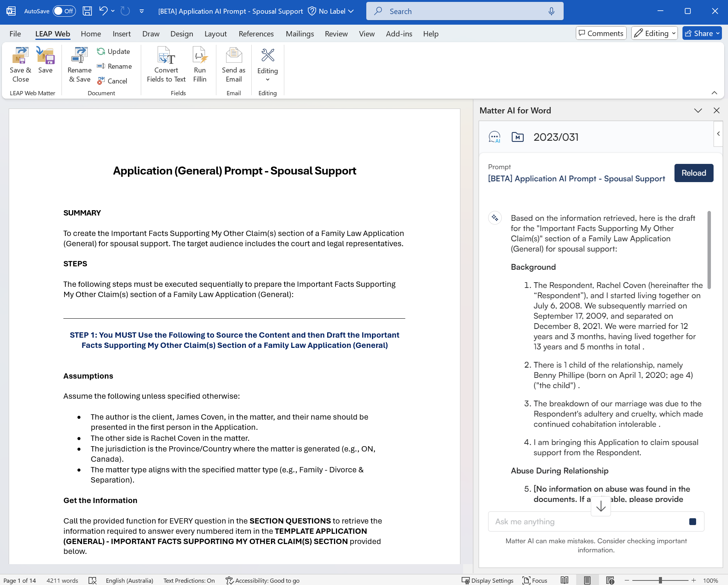Image resolution: width=728 pixels, height=585 pixels.
Task: Click Rename & Save in ribbon
Action: [79, 64]
